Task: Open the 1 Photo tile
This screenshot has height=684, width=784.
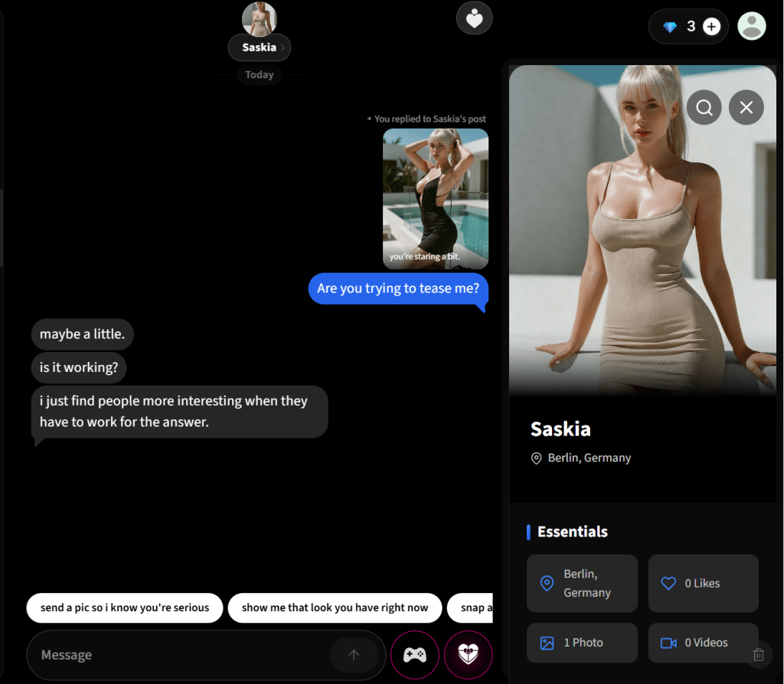Action: [582, 643]
